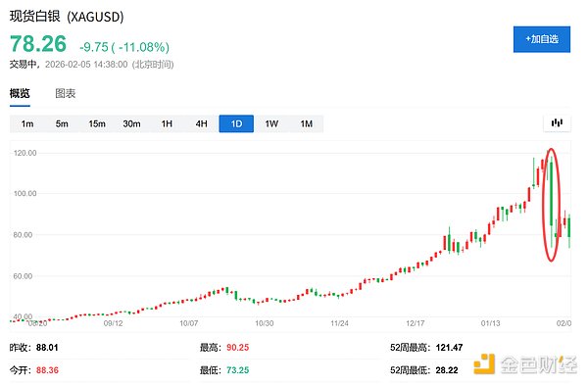Select the 1W timeframe

271,123
